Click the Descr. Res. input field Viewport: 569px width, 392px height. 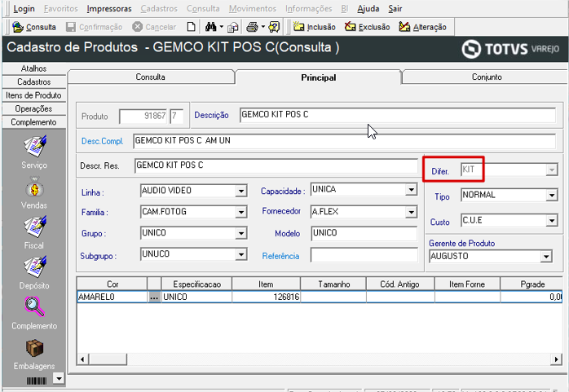(276, 165)
